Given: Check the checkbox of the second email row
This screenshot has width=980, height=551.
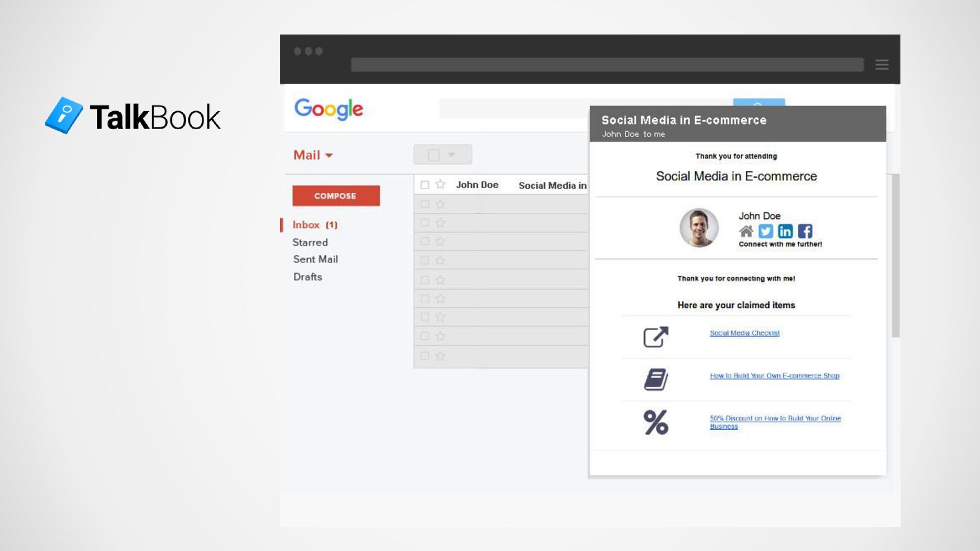Looking at the screenshot, I should point(424,204).
